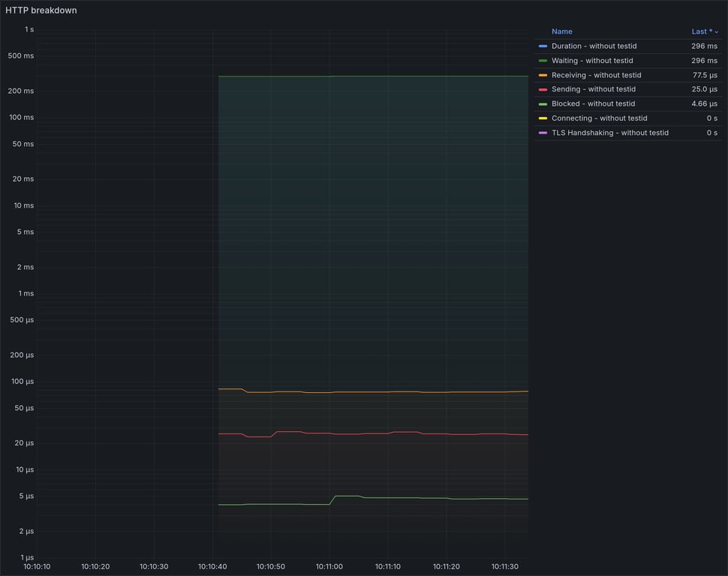This screenshot has width=728, height=576.
Task: Open the red Sending series color swatch
Action: (543, 89)
